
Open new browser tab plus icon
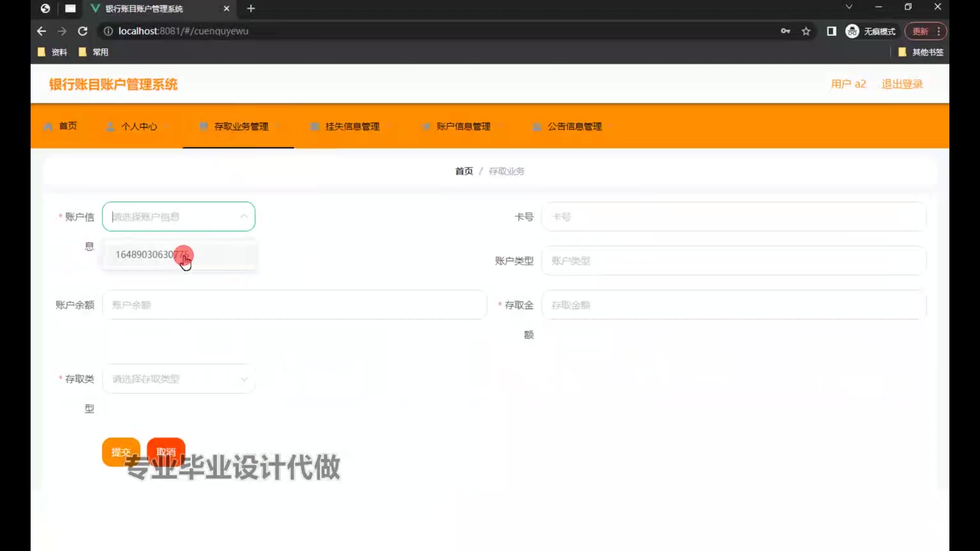(251, 9)
